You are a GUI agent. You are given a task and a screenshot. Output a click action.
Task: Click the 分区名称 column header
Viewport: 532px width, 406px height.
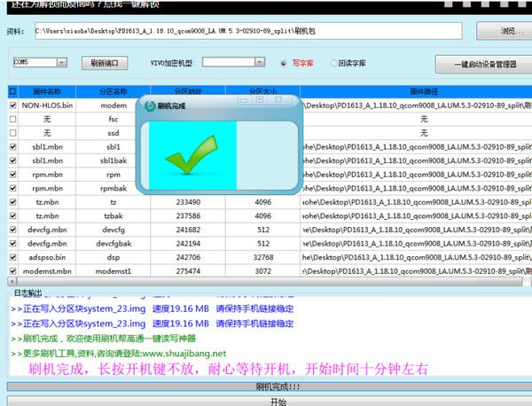pyautogui.click(x=113, y=91)
